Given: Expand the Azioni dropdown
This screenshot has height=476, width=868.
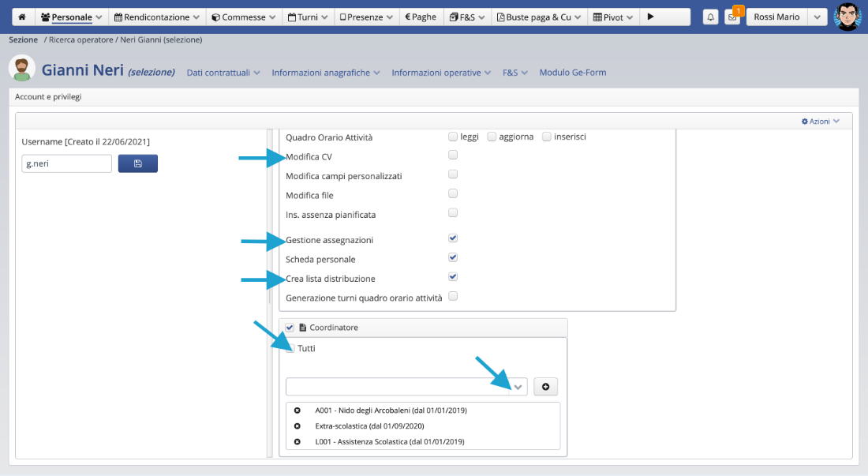Looking at the screenshot, I should pos(821,121).
